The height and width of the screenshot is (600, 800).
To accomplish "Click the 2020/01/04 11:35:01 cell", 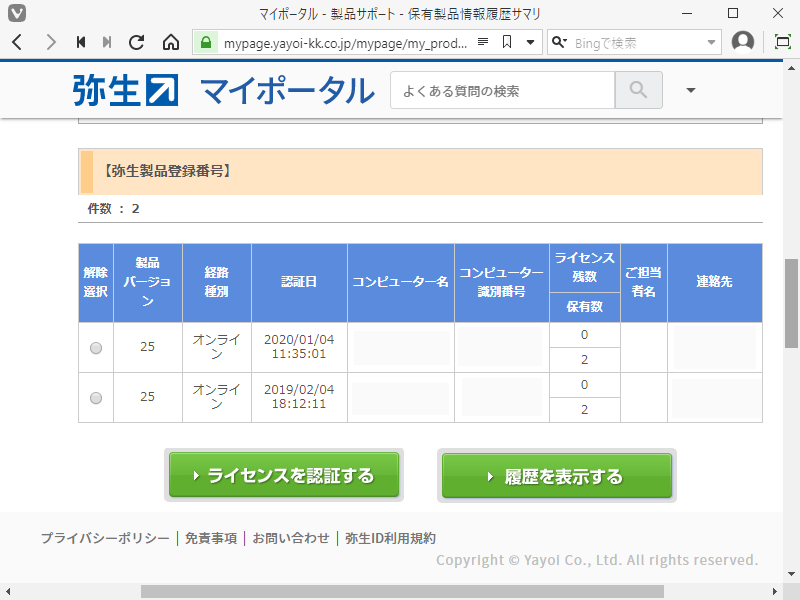I will [x=299, y=347].
